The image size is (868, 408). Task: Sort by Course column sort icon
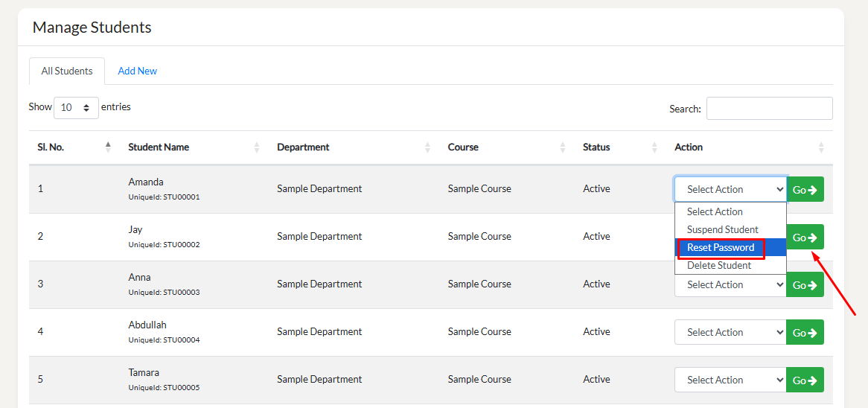[x=563, y=147]
